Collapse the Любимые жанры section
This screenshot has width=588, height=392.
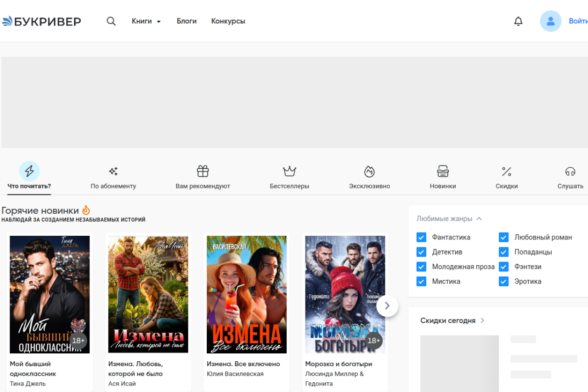479,219
